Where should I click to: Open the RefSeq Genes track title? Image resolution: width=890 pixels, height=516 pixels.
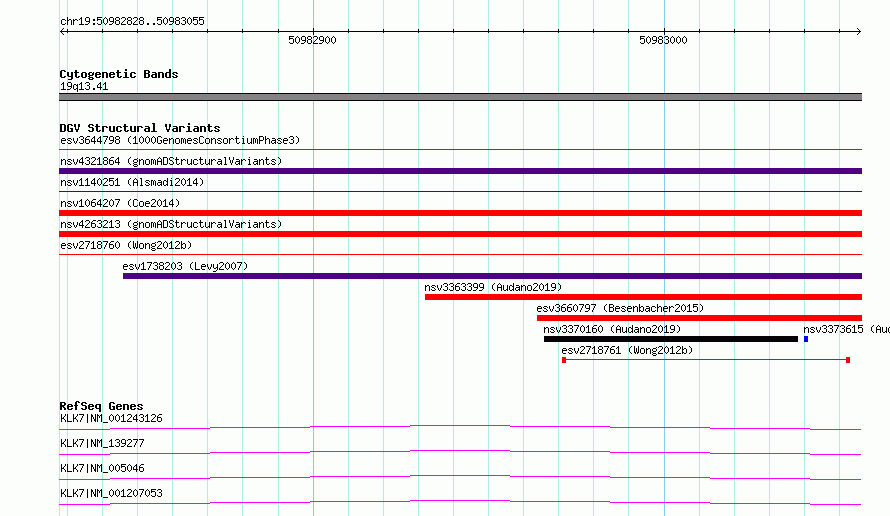pos(102,406)
